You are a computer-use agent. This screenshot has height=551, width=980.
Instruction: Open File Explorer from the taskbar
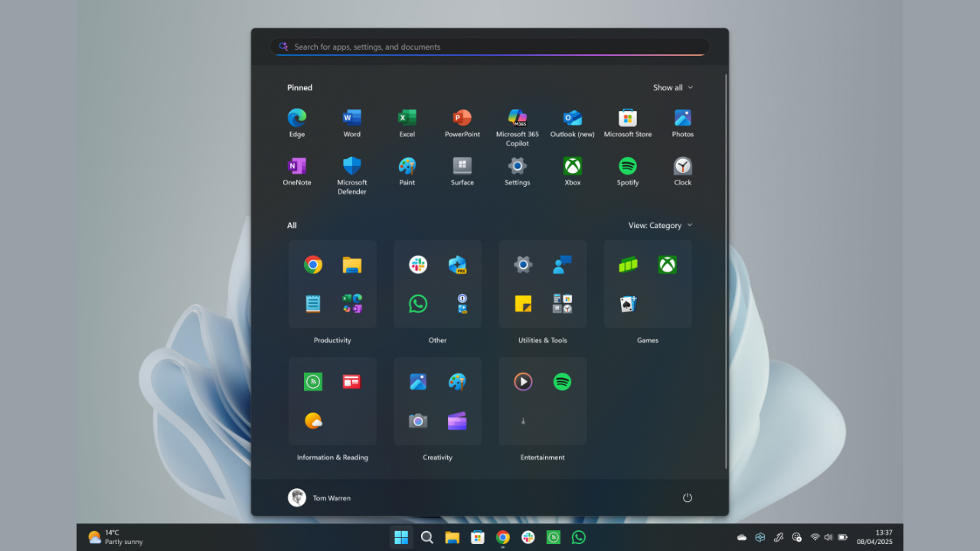point(452,537)
